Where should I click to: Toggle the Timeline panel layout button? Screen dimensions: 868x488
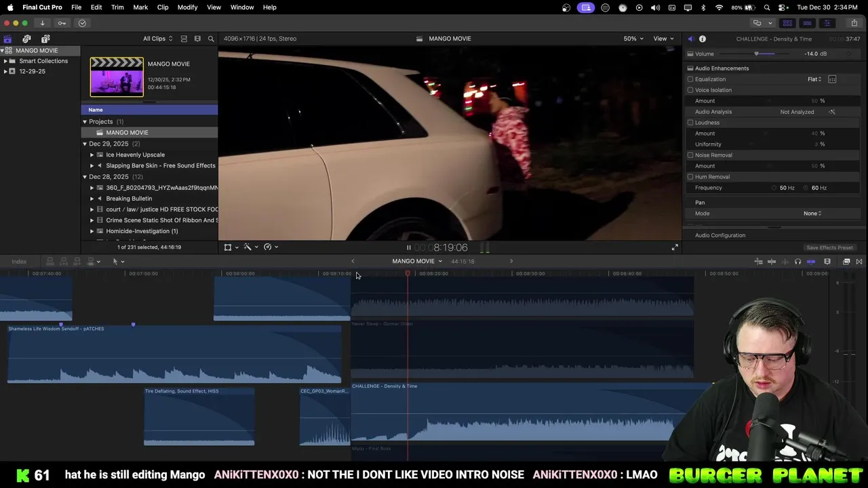point(807,23)
